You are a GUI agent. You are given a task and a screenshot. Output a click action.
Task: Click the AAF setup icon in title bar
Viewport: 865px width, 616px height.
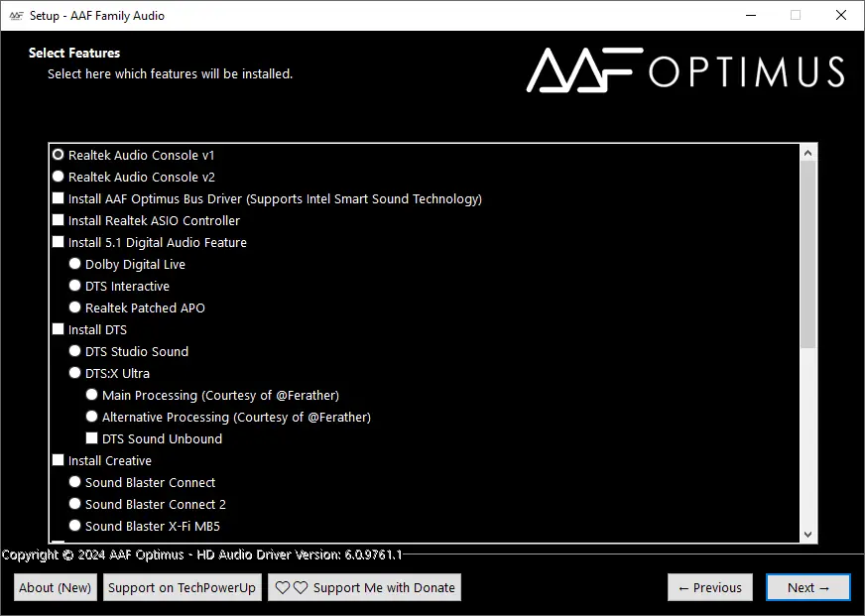[x=16, y=16]
